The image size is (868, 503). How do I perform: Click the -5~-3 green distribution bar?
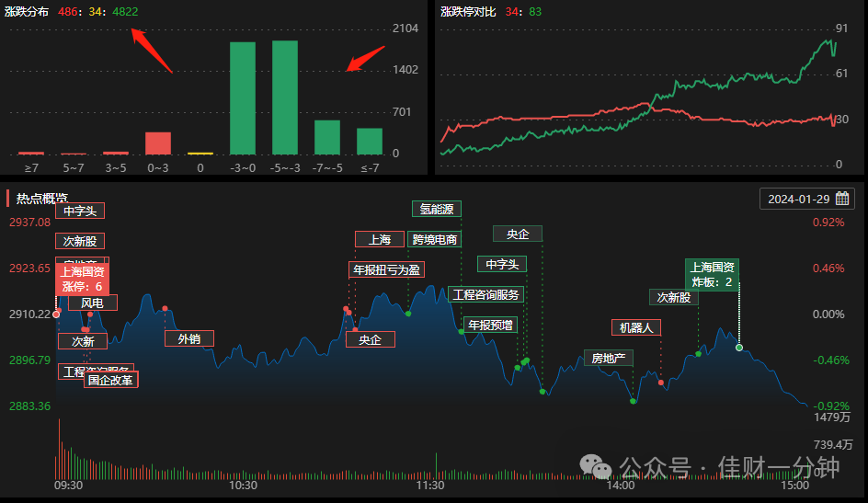click(284, 97)
